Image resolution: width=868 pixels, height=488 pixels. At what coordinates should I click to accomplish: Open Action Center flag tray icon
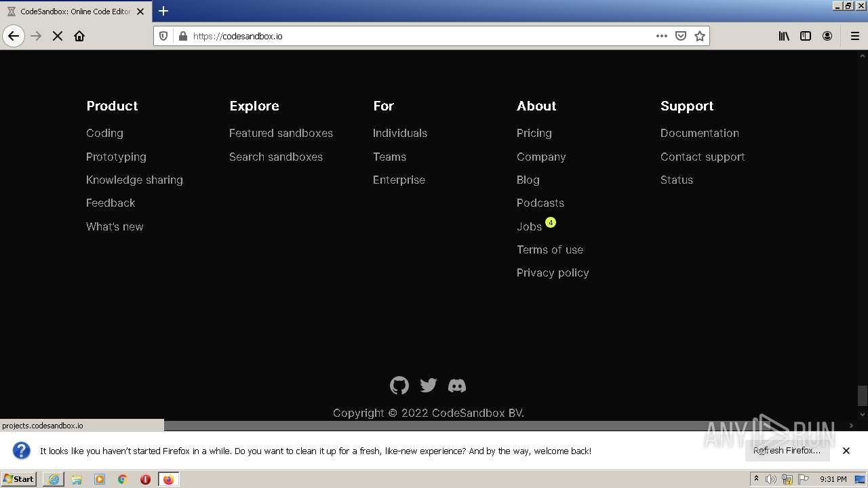[x=804, y=479]
